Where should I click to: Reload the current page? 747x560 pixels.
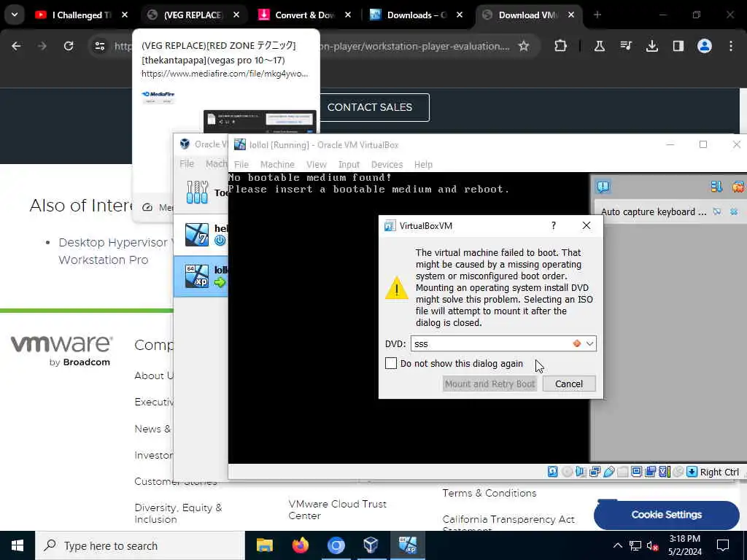coord(69,46)
